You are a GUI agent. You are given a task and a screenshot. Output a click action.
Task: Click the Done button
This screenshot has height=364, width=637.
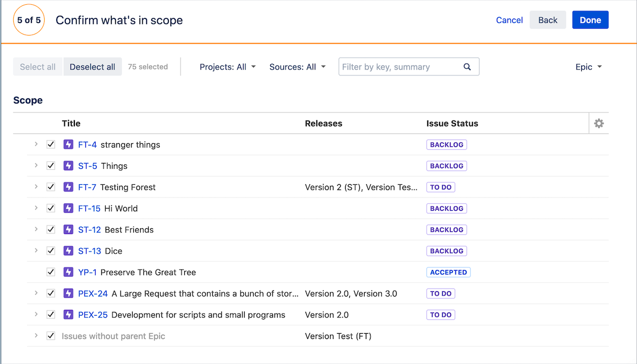click(x=590, y=20)
